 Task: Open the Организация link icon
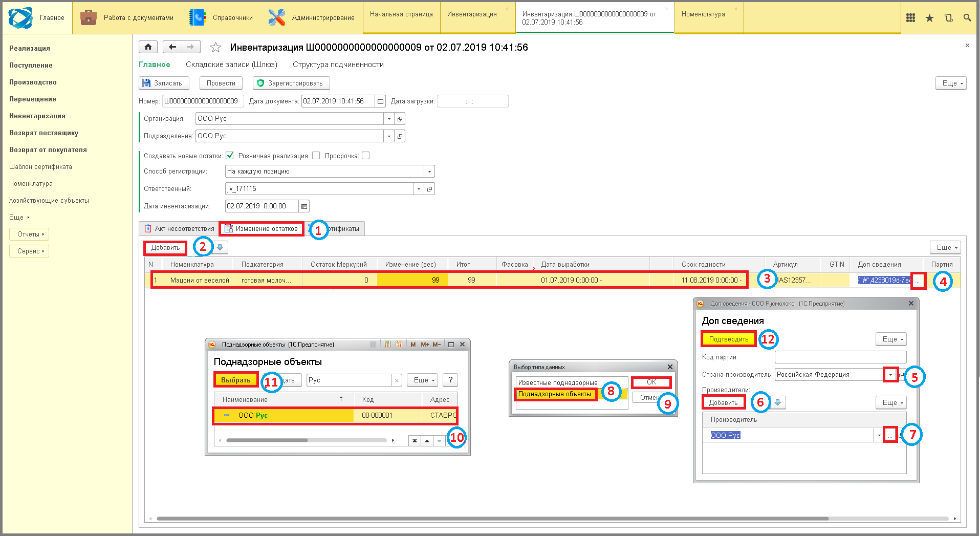pos(400,119)
